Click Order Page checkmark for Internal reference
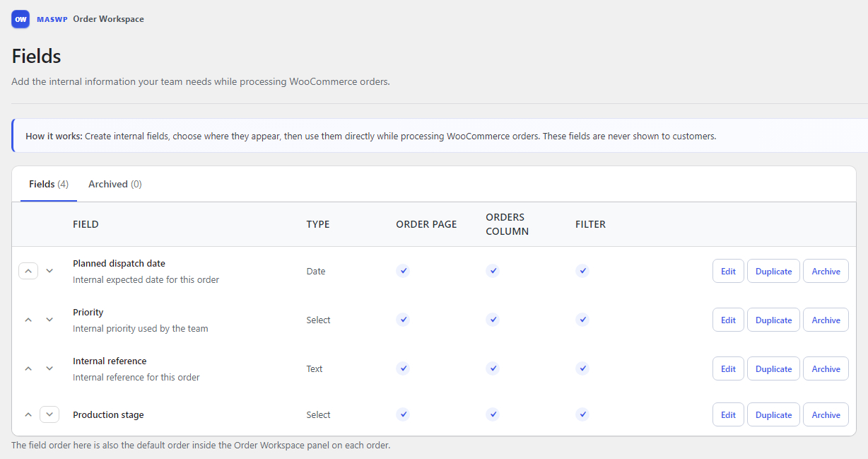 click(403, 368)
